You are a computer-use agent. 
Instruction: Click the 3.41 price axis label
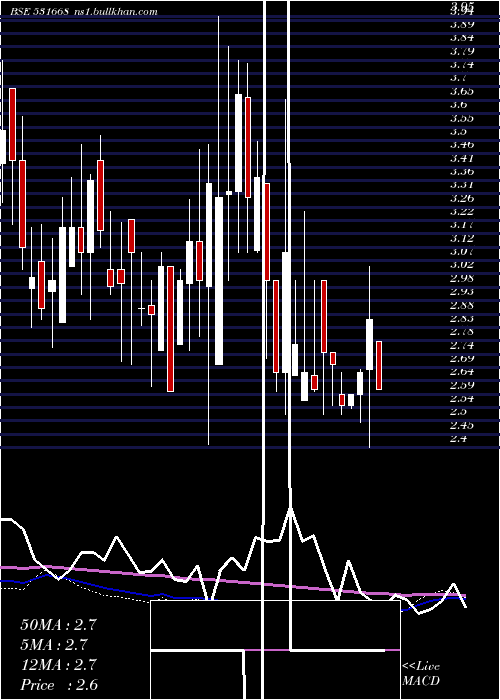[x=462, y=158]
